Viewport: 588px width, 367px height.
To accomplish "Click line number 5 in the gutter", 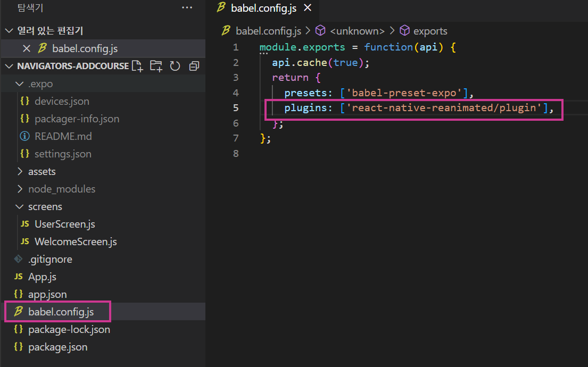I will point(236,108).
